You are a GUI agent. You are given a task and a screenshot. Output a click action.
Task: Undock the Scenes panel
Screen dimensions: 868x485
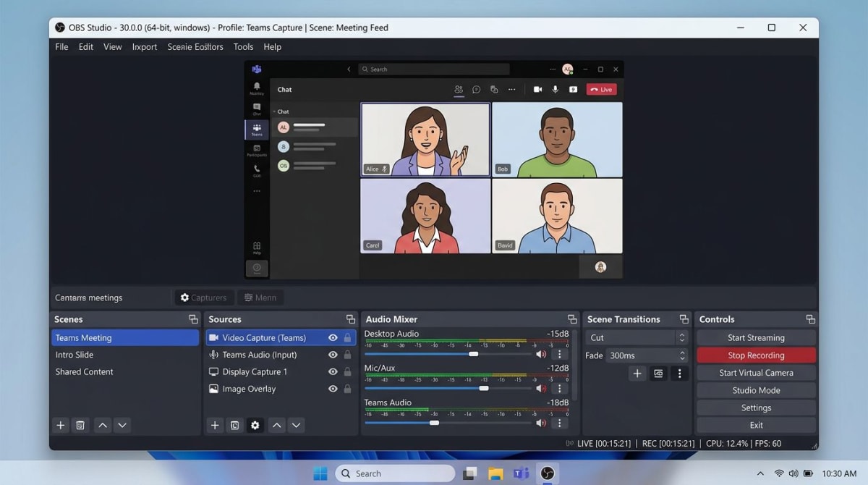(x=193, y=319)
